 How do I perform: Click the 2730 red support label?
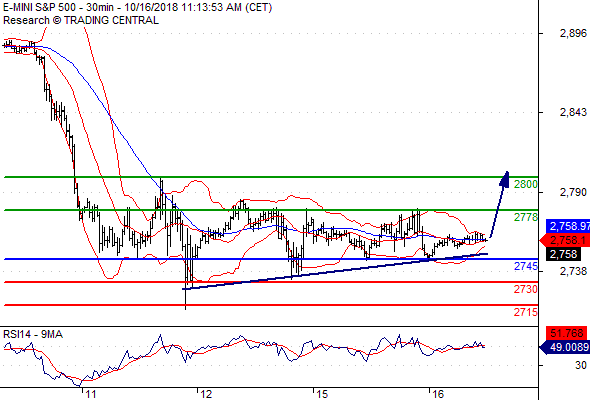pyautogui.click(x=526, y=289)
